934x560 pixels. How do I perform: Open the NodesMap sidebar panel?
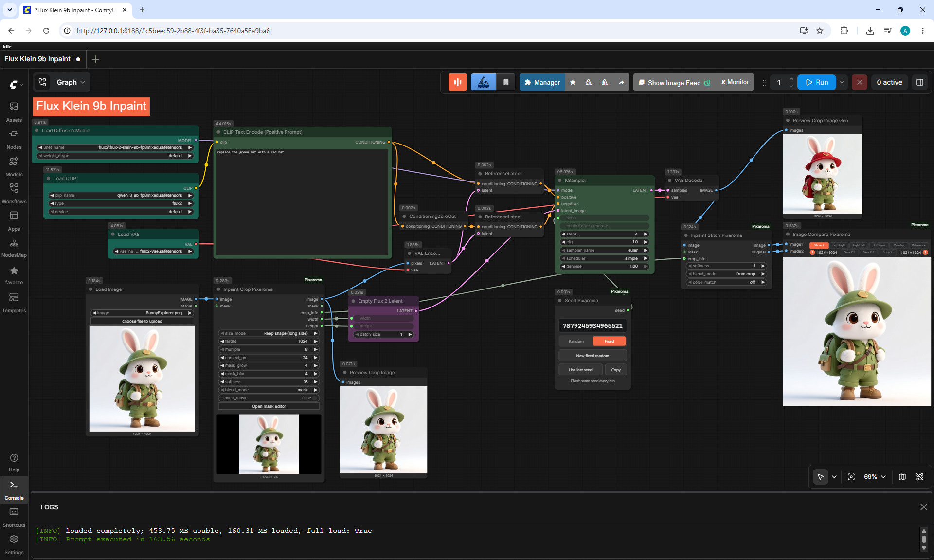[x=14, y=248]
